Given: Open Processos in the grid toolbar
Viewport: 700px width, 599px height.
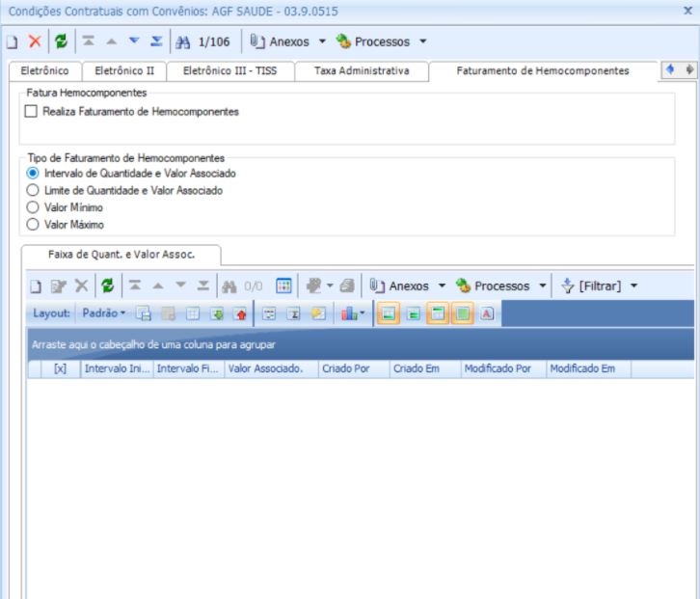Looking at the screenshot, I should click(x=493, y=286).
